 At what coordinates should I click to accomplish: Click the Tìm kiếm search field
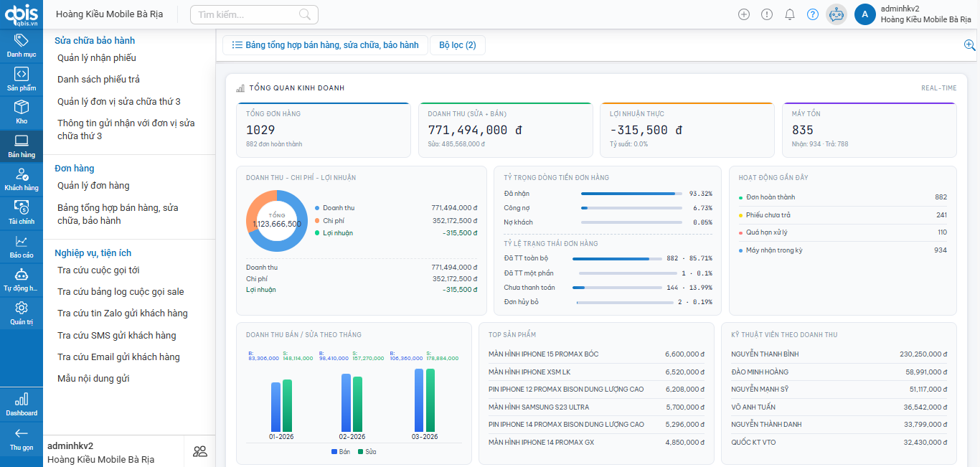point(254,14)
